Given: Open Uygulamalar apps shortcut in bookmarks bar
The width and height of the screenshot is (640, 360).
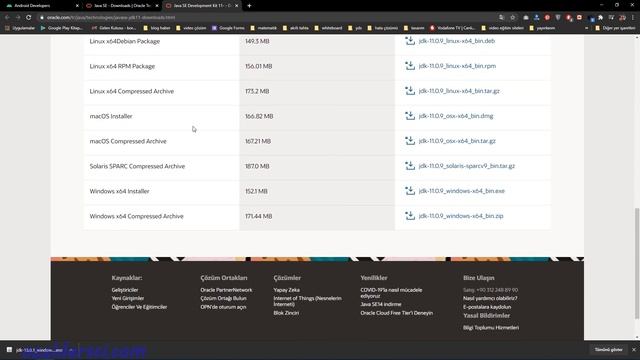Looking at the screenshot, I should tap(20, 28).
